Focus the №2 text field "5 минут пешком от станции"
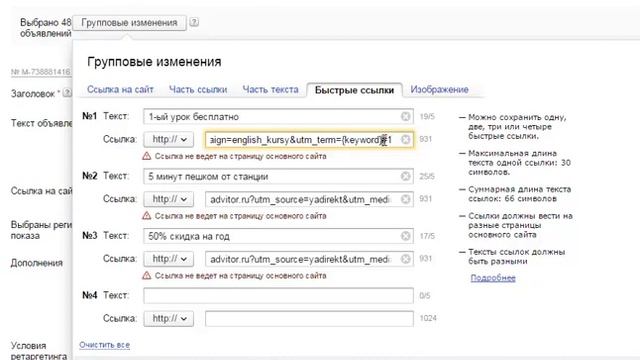 tap(278, 176)
